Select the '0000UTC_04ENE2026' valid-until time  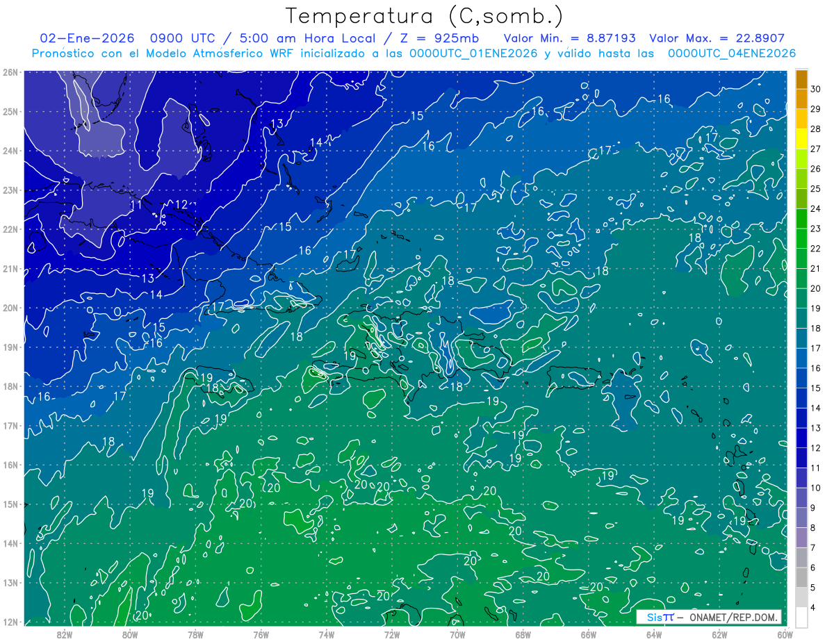pos(732,53)
